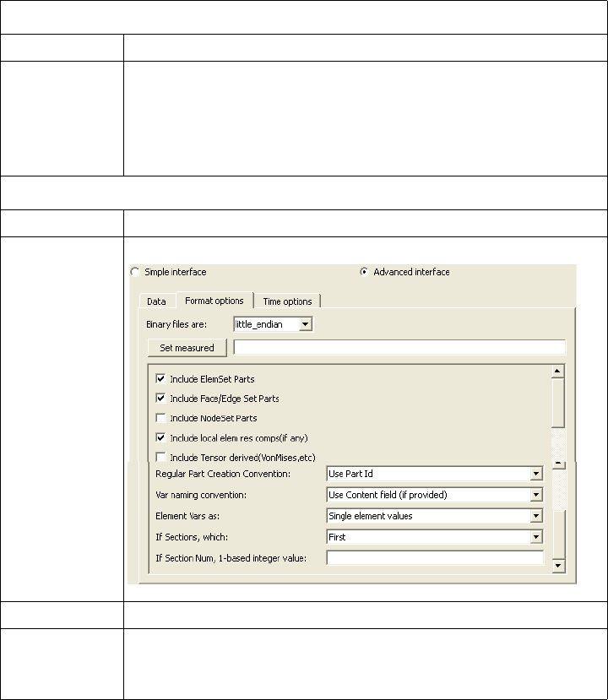Switch to the Time options tab
The height and width of the screenshot is (700, 608).
pyautogui.click(x=287, y=301)
